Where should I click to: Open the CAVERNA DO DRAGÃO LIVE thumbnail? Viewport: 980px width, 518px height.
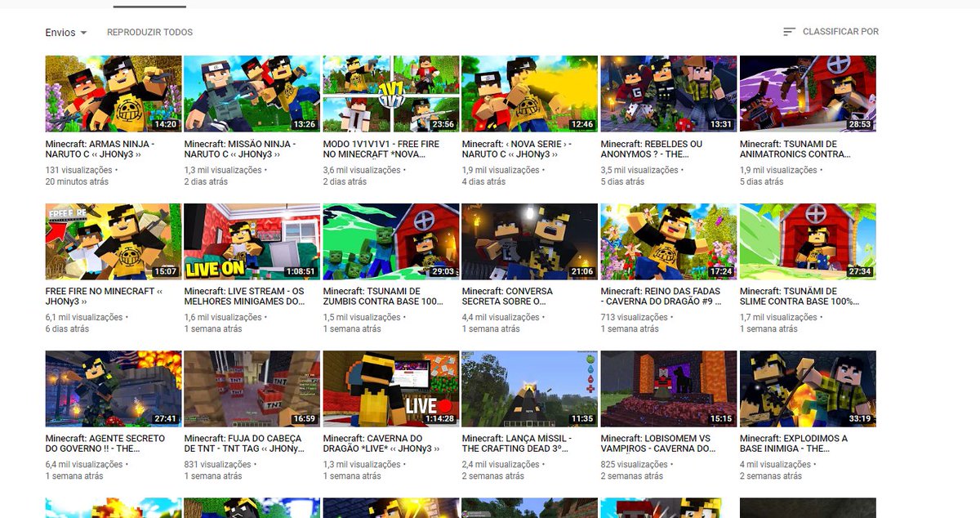(391, 389)
